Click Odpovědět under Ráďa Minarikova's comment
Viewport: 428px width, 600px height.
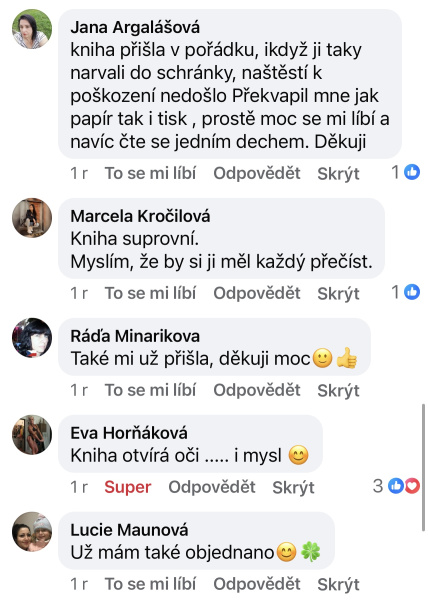click(x=257, y=390)
